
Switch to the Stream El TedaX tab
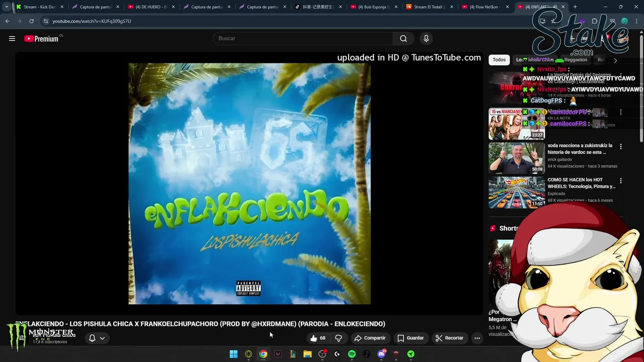click(x=429, y=7)
